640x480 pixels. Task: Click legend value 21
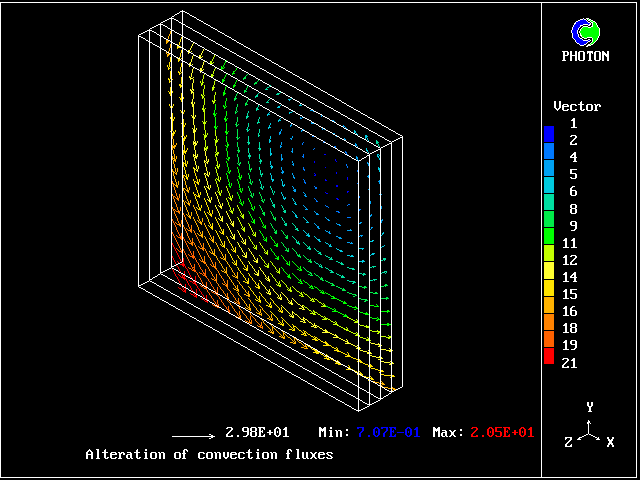569,363
